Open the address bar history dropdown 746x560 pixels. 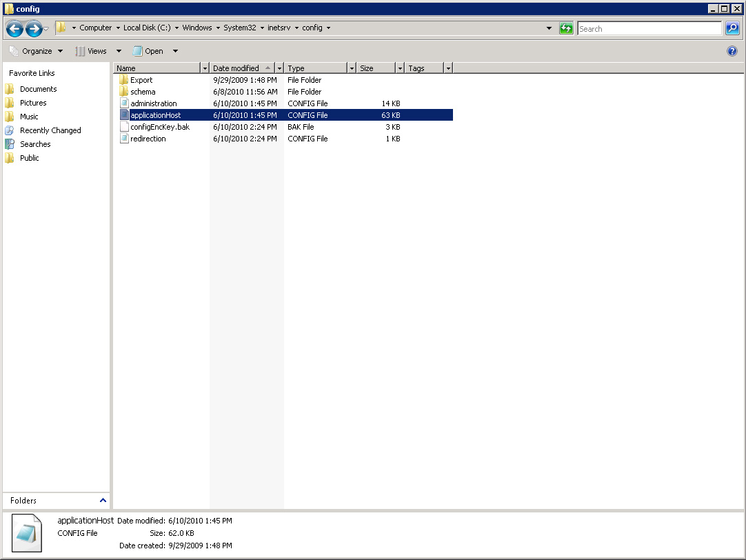(549, 28)
